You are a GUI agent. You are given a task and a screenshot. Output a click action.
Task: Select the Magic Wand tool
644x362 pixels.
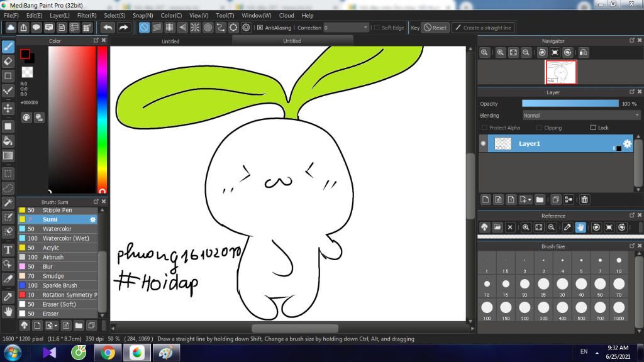click(x=8, y=203)
